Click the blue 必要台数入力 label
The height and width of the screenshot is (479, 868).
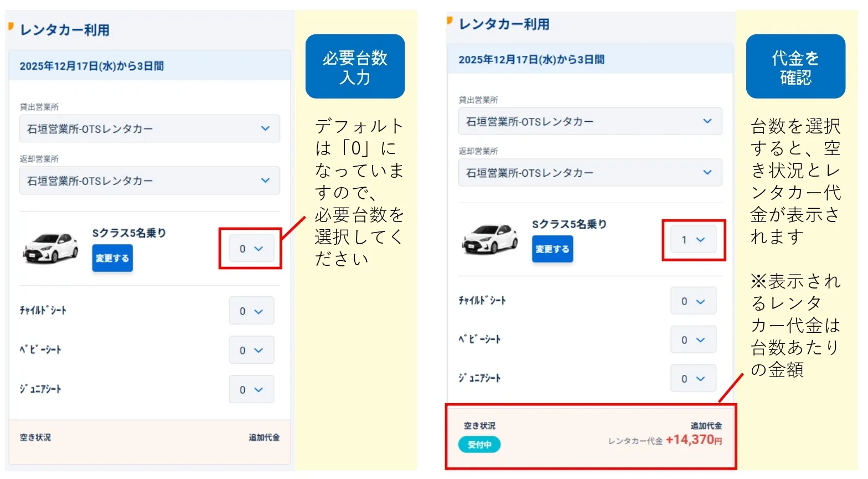tap(355, 66)
